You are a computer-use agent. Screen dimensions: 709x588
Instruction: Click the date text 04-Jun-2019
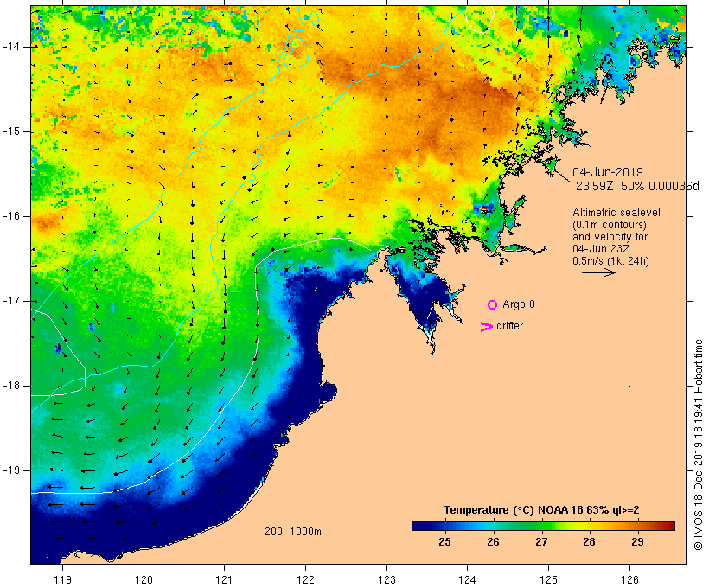click(608, 172)
